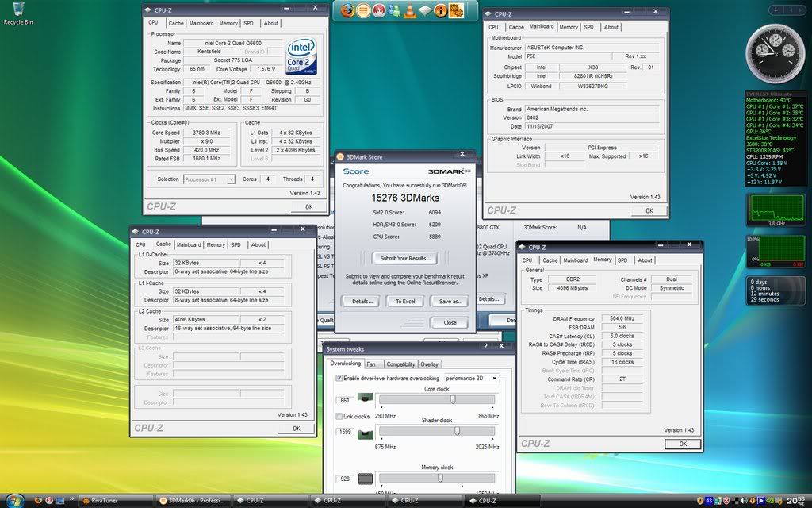Launch RivaTuner gears icon in the dock
Image resolution: width=812 pixels, height=508 pixels.
[456, 10]
